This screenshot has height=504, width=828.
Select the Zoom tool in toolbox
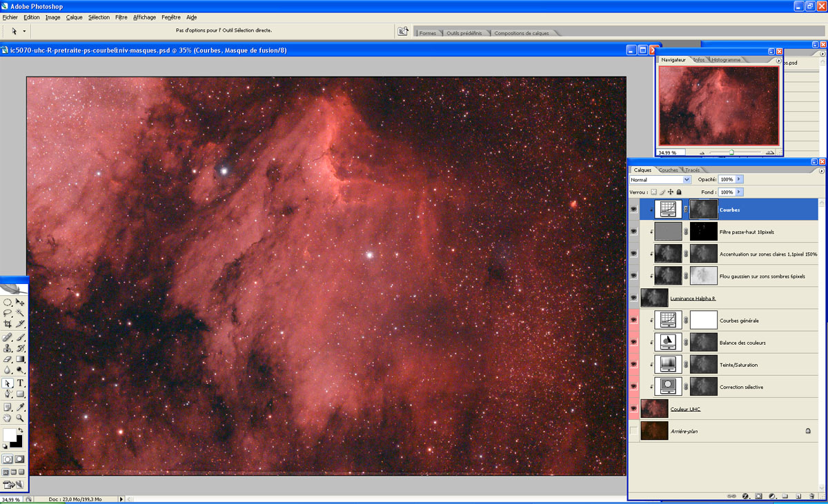click(x=20, y=418)
